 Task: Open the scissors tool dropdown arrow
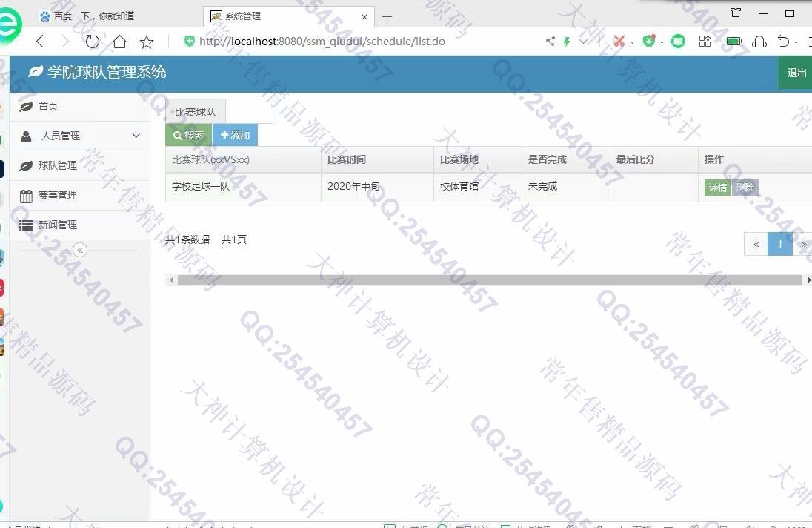click(x=632, y=42)
